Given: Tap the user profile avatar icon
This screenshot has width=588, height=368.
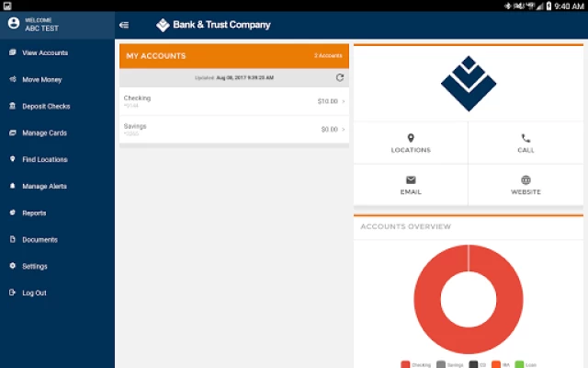Looking at the screenshot, I should (13, 25).
